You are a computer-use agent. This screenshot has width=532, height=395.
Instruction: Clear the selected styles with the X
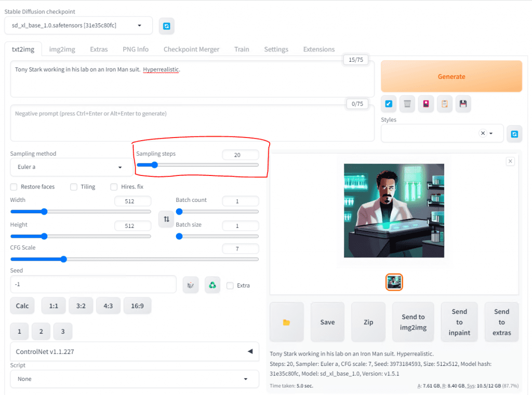483,133
